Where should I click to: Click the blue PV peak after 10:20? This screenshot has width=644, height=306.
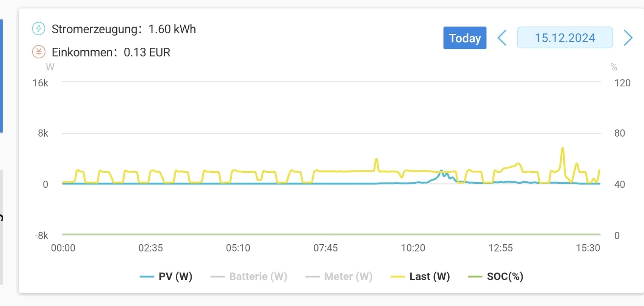[441, 172]
